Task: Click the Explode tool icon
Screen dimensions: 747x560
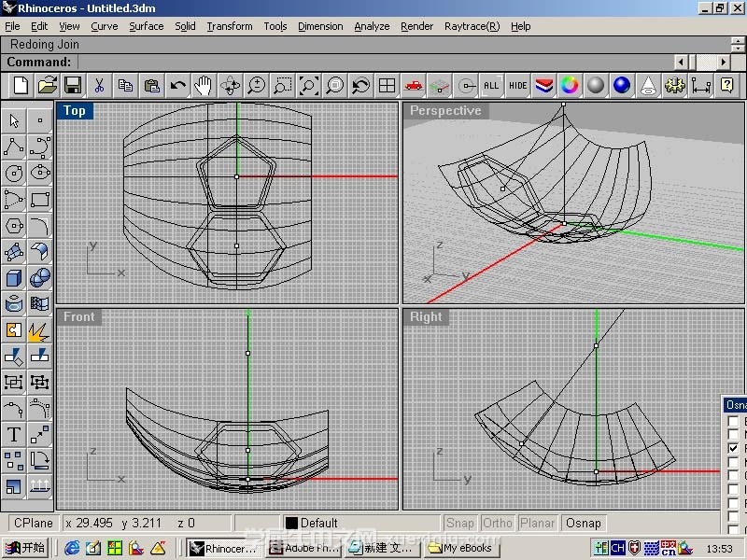Action: click(x=40, y=330)
